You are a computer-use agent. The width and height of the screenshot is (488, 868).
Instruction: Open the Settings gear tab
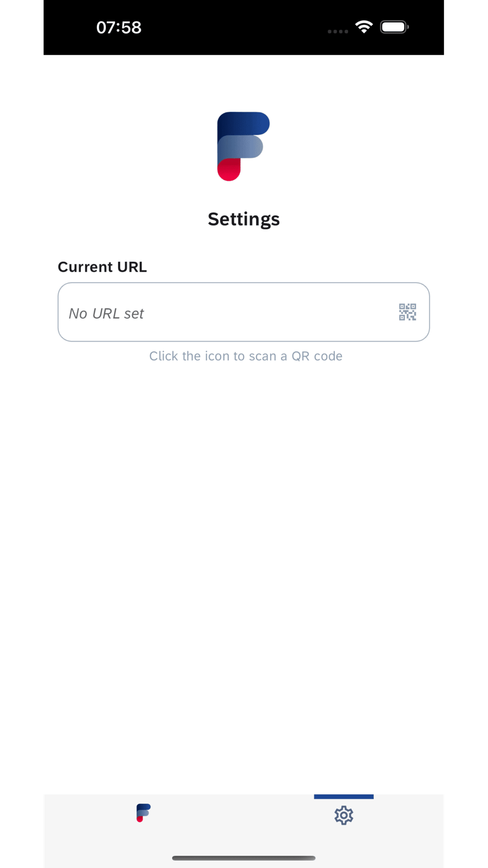(344, 815)
